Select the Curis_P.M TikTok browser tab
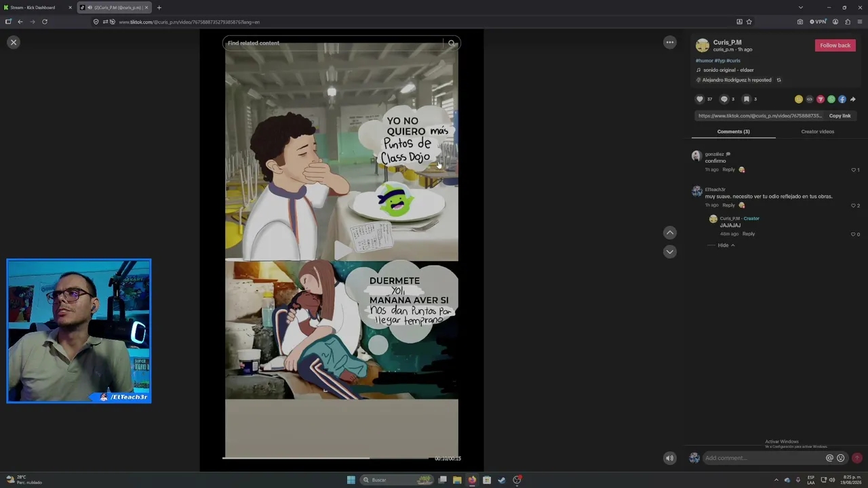 pyautogui.click(x=114, y=7)
